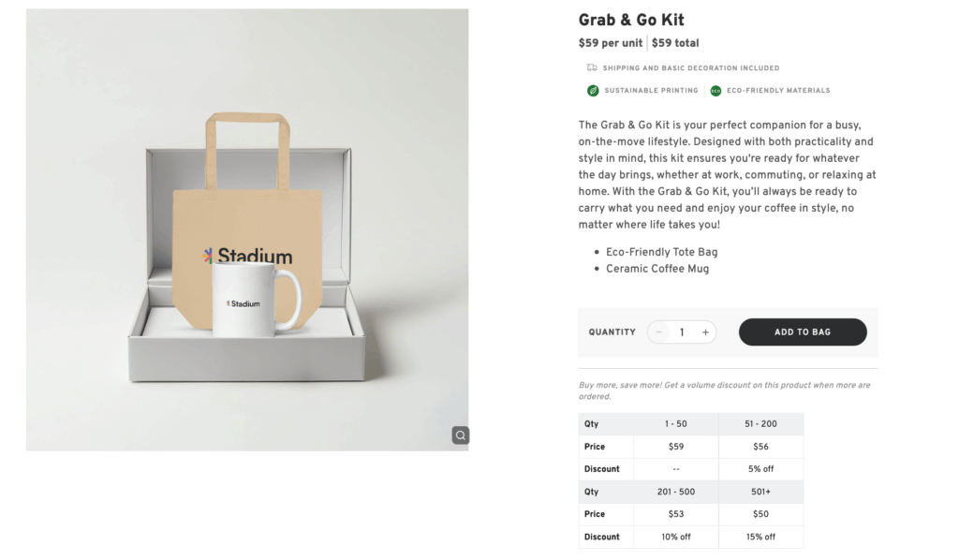Click the 15% off discount cell
Screen dimensions: 959x560
760,537
